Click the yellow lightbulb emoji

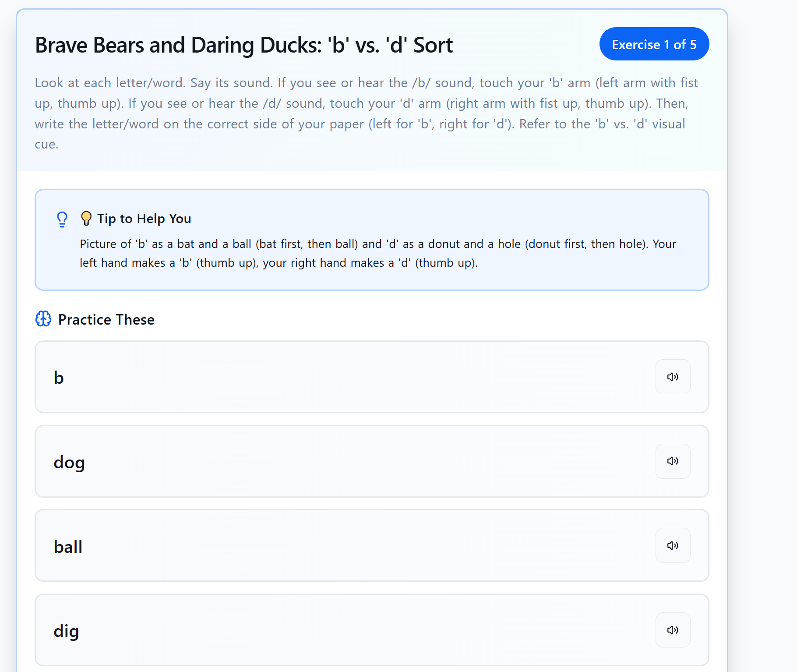pyautogui.click(x=86, y=218)
